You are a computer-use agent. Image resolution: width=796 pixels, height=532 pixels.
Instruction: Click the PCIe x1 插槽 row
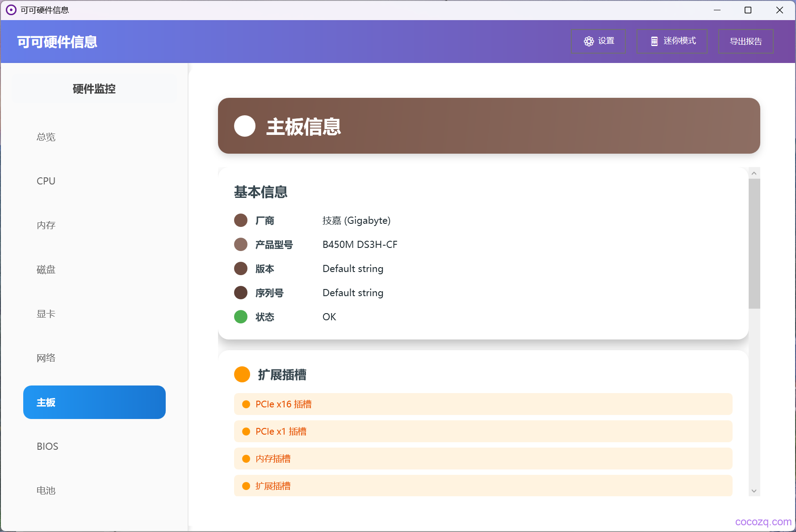pos(483,431)
